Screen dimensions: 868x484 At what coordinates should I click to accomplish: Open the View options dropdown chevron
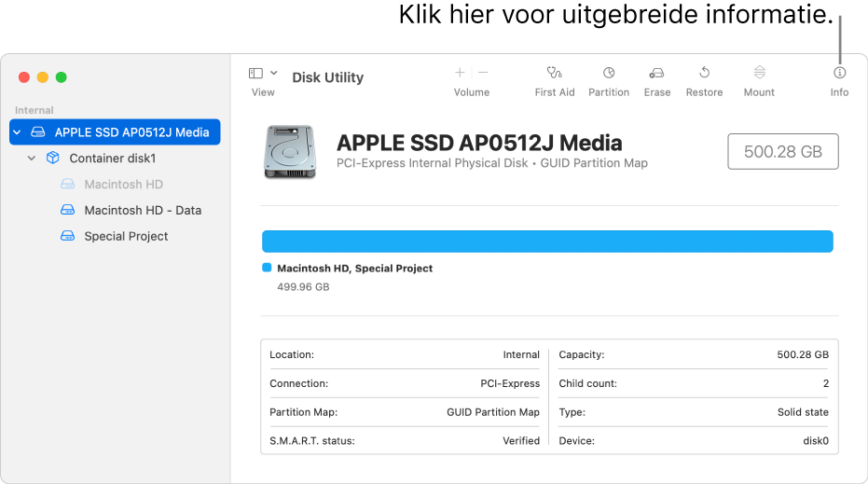click(x=273, y=73)
